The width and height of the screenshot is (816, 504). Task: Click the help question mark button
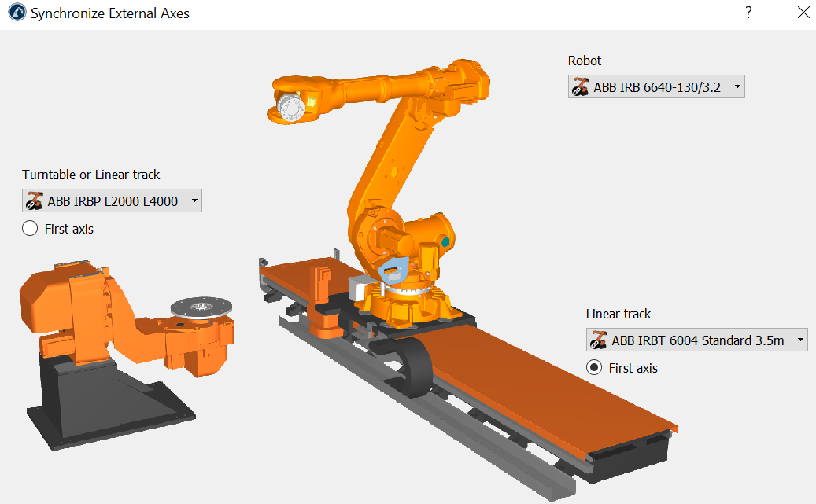click(x=748, y=13)
